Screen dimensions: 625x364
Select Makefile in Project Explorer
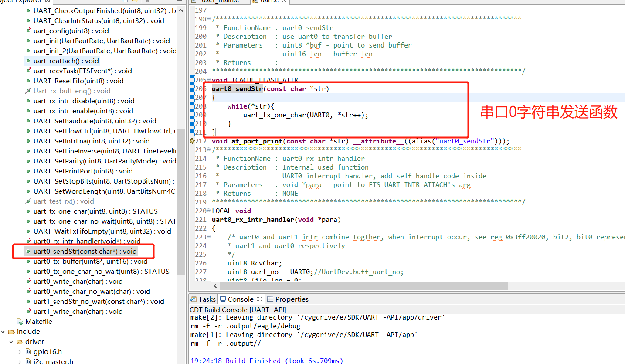coord(39,322)
